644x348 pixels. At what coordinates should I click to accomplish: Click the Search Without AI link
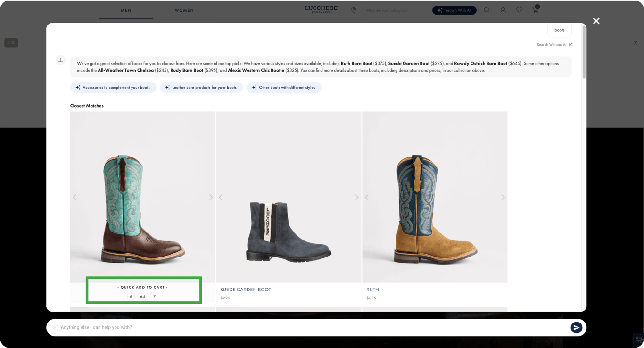[x=554, y=45]
